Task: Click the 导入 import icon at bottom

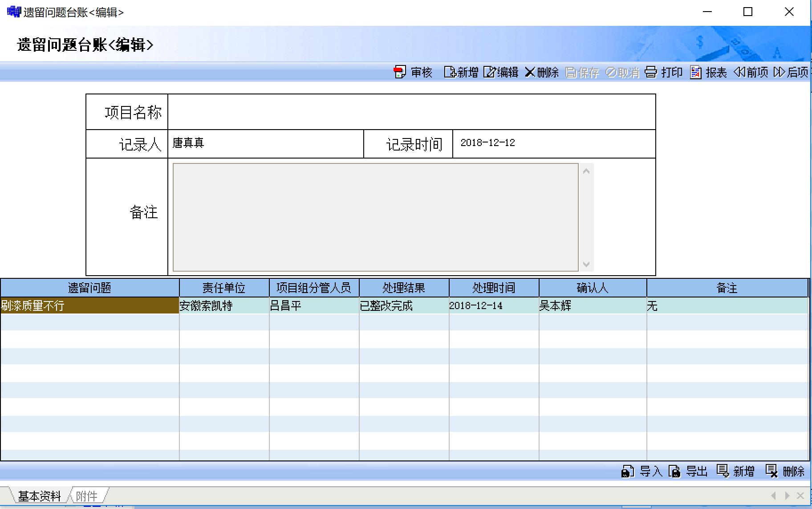Action: click(x=628, y=471)
